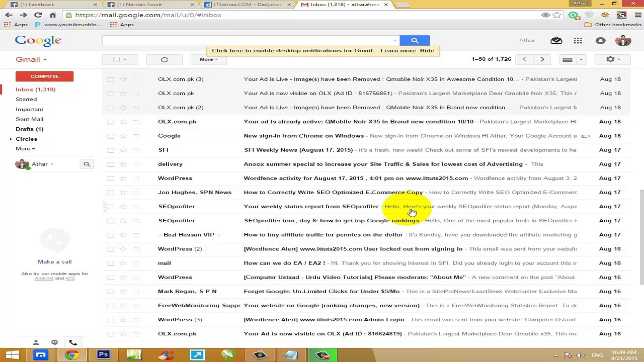Open Chrome home page via home icon
This screenshot has height=362, width=644.
52,15
